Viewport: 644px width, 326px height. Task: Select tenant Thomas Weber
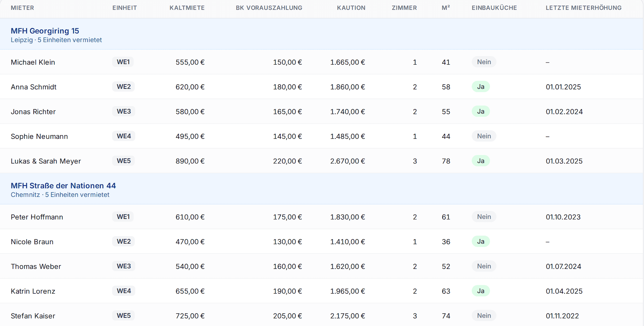coord(36,266)
